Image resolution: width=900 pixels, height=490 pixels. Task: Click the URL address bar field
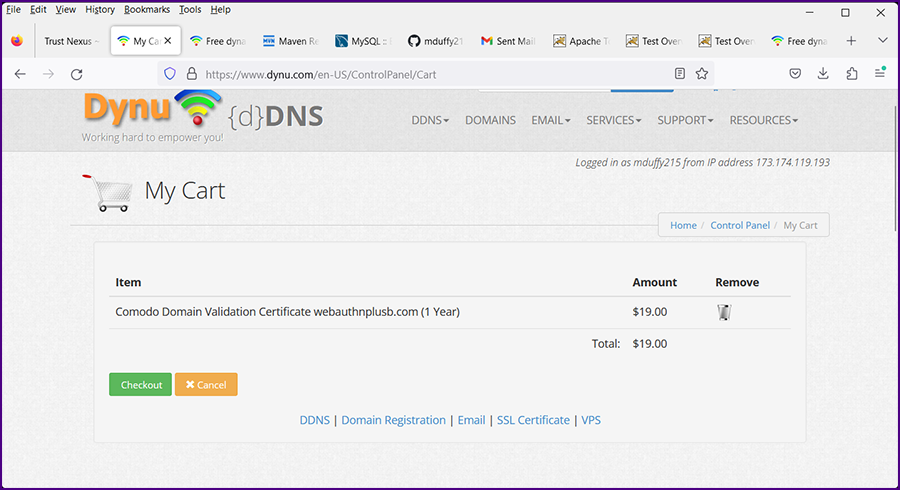(430, 74)
